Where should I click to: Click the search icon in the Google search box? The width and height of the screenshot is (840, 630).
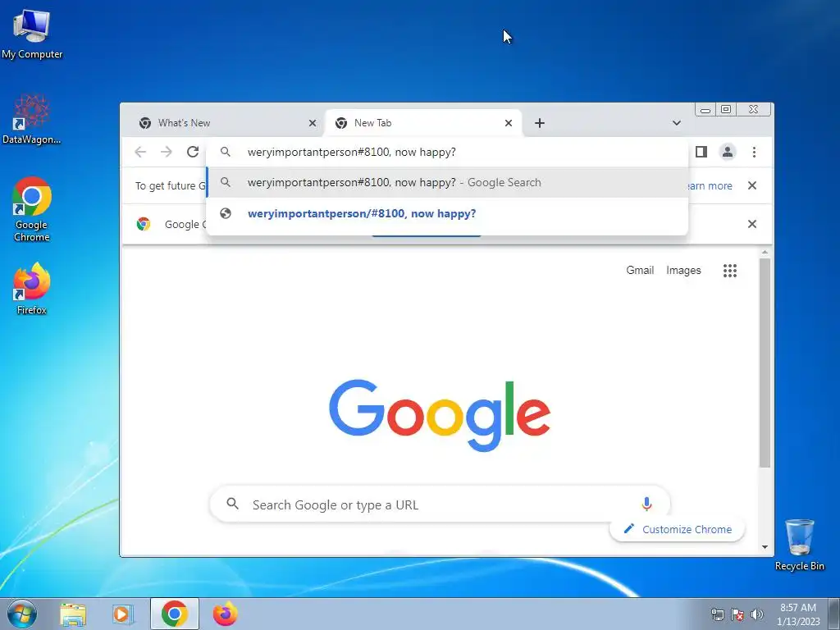click(x=232, y=504)
